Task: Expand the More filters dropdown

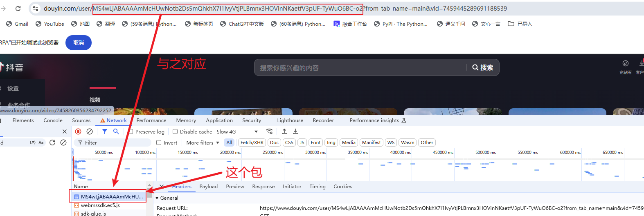Action: pos(203,143)
